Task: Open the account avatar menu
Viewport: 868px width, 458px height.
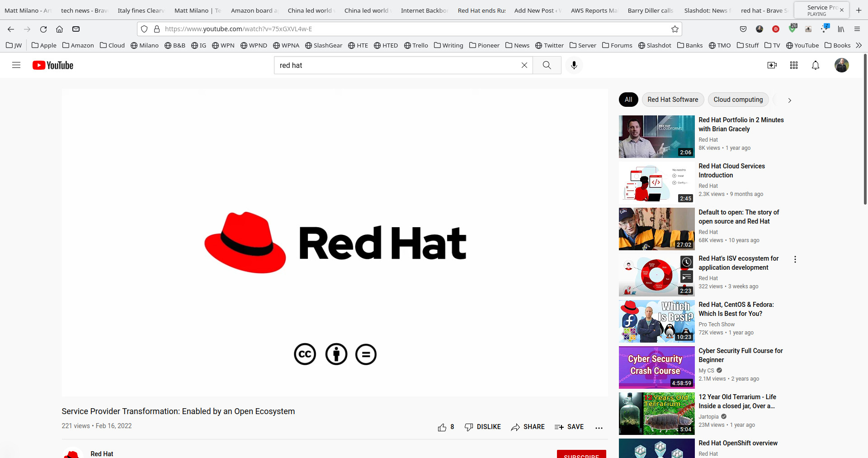Action: coord(842,65)
